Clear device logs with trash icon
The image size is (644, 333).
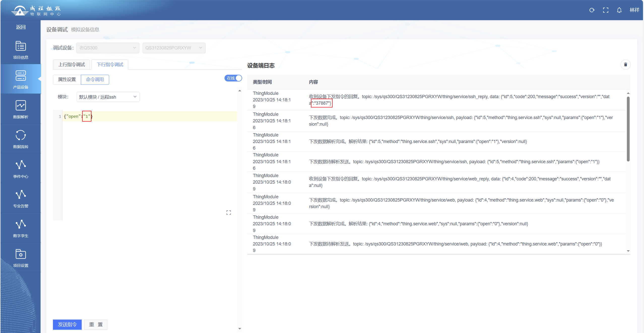[625, 65]
